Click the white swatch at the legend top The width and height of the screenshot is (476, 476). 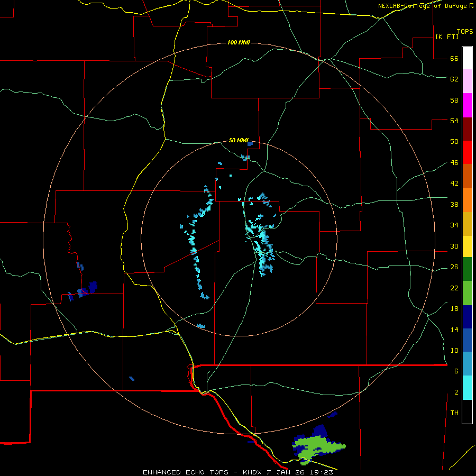(x=467, y=58)
